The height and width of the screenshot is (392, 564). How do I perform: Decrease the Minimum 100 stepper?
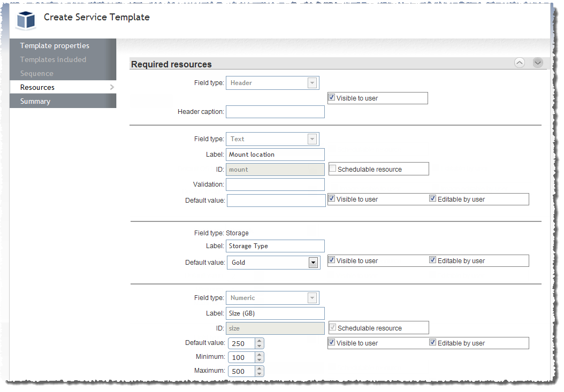[260, 360]
